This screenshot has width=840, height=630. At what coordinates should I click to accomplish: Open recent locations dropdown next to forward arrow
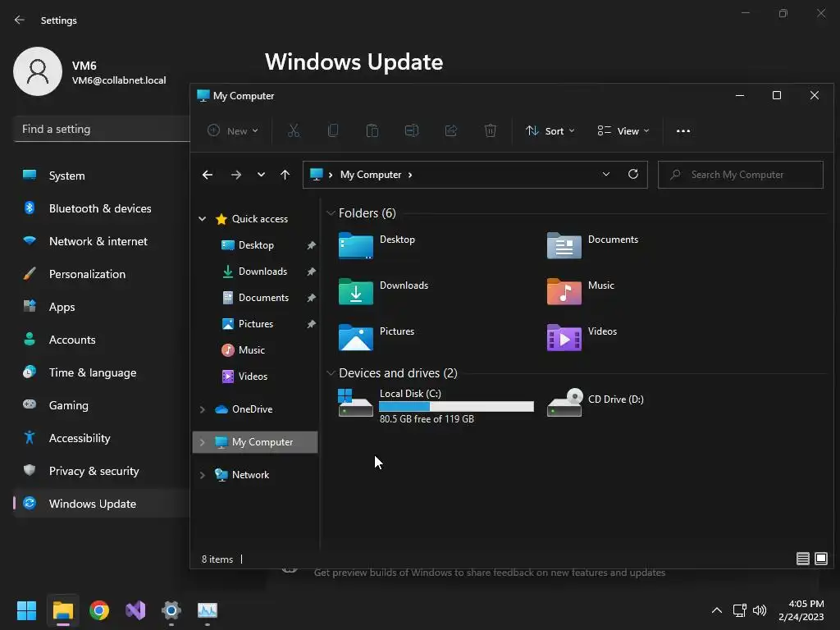tap(261, 175)
